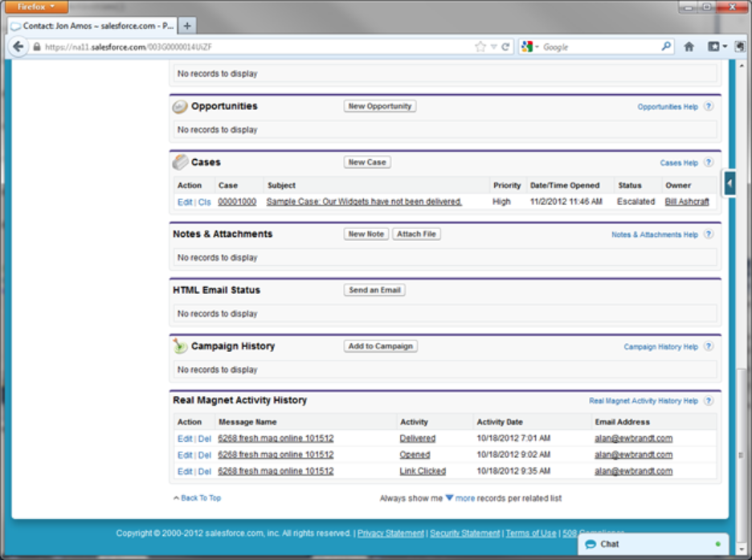Bookmark this page with the star icon
The image size is (752, 560).
480,47
